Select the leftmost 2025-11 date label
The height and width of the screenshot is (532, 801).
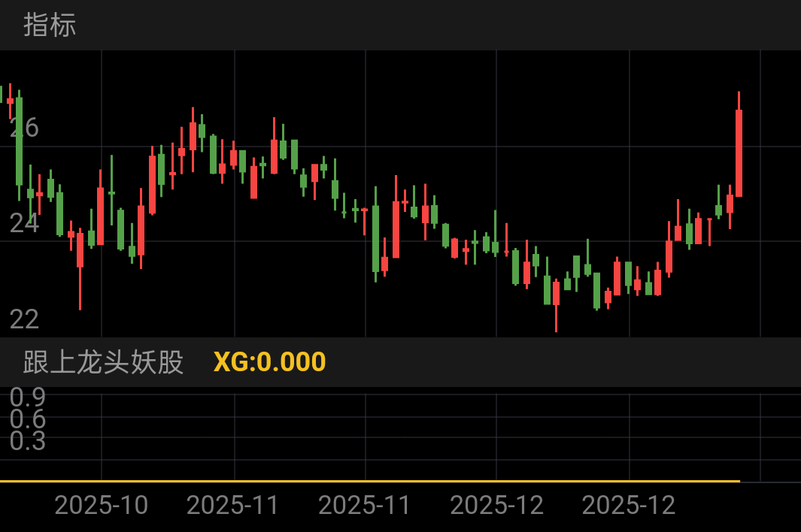click(x=233, y=506)
